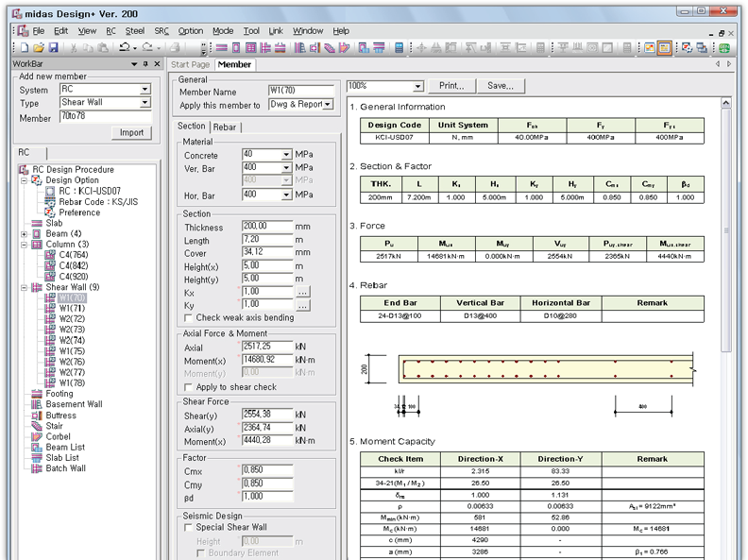This screenshot has height=560, width=748.
Task: Open the Tool menu
Action: tap(251, 31)
